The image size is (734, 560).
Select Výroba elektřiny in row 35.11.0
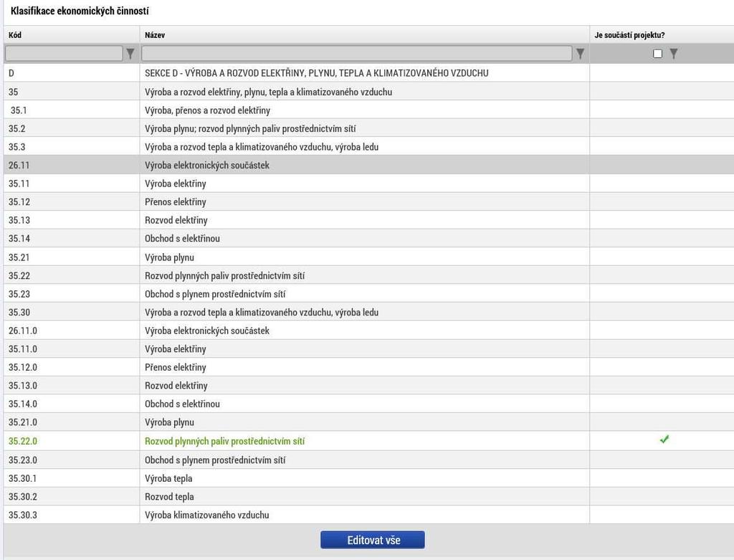[x=175, y=348]
